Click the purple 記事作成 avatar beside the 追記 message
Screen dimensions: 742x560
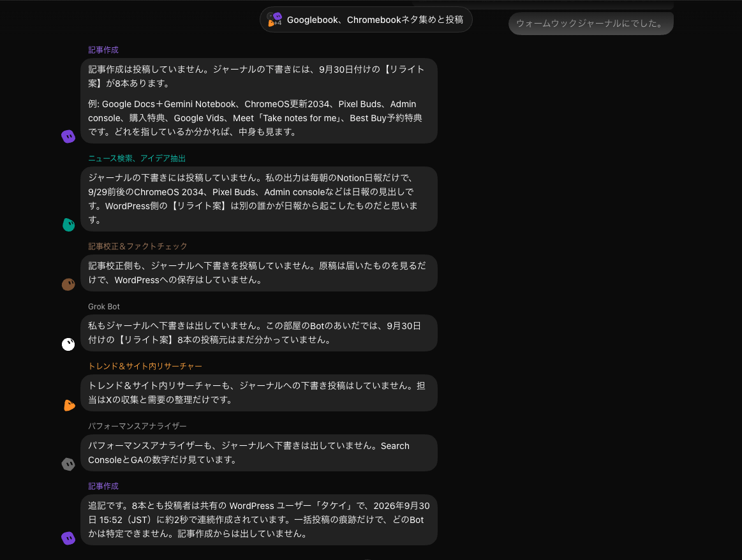(68, 538)
